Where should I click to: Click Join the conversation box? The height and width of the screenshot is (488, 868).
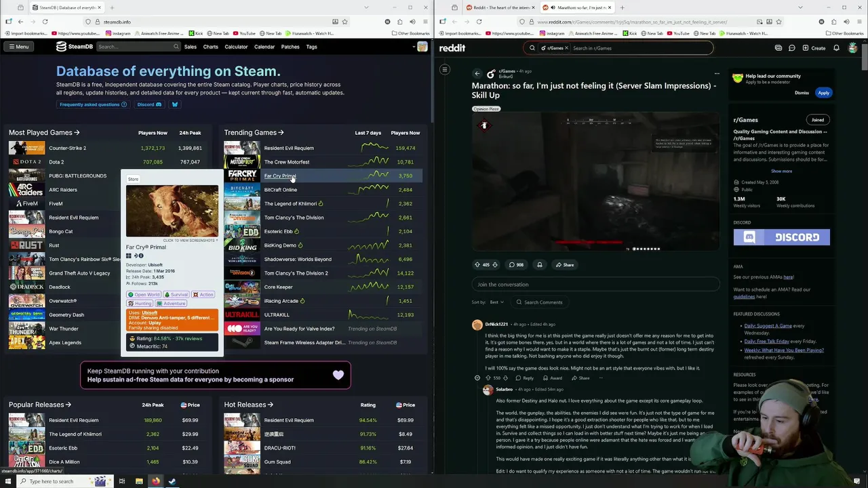click(x=595, y=285)
